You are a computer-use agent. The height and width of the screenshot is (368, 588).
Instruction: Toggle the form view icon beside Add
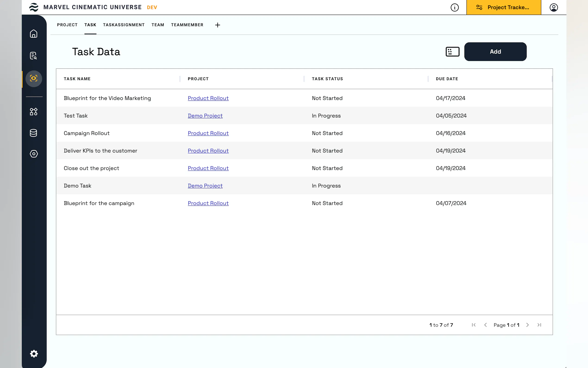[452, 52]
